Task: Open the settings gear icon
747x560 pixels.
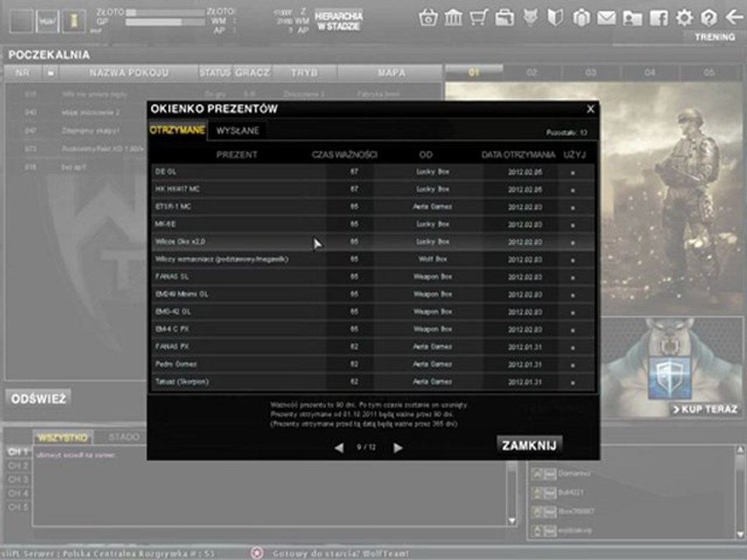Action: [684, 18]
